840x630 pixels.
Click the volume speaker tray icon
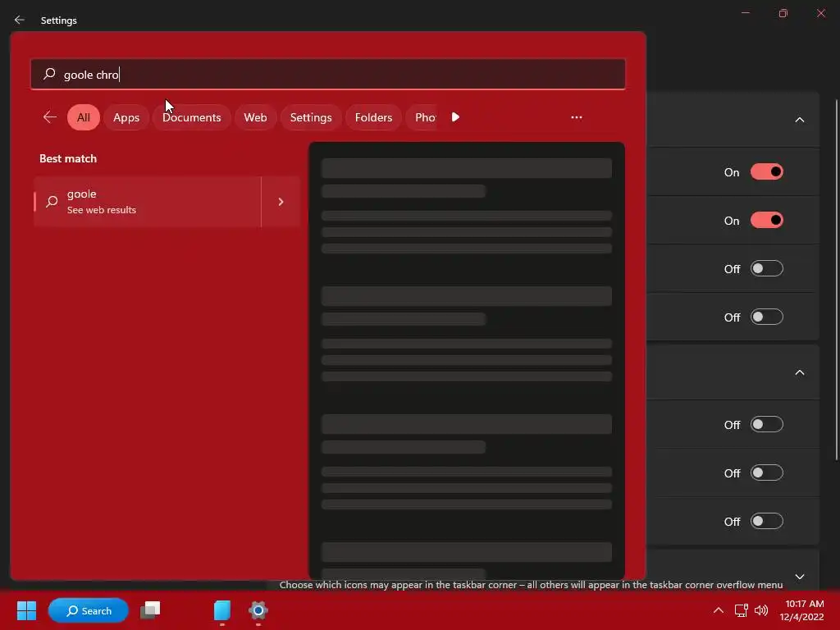click(x=760, y=610)
